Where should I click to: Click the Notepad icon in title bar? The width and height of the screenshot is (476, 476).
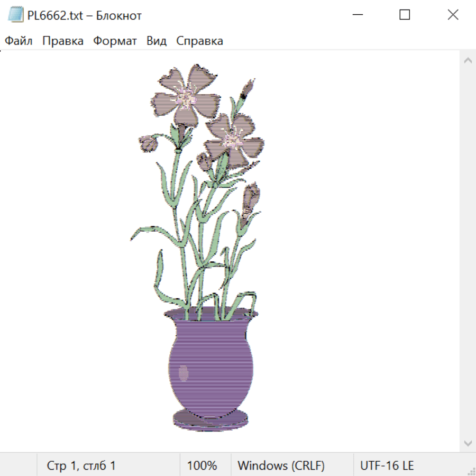pos(15,15)
